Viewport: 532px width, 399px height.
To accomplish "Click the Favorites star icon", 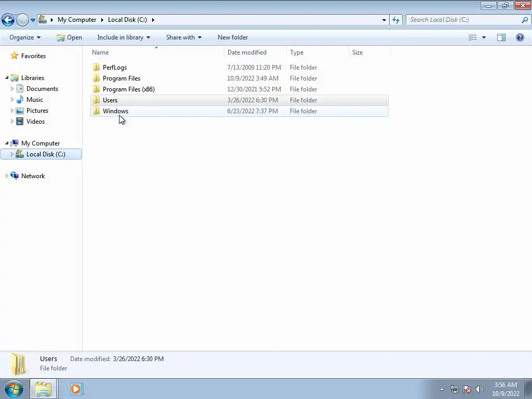I will [14, 56].
